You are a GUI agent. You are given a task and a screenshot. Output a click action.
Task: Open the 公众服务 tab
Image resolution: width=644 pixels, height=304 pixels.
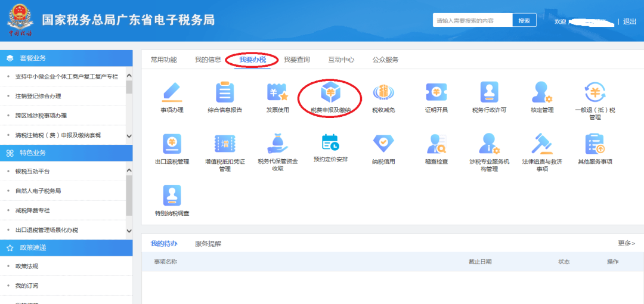pyautogui.click(x=386, y=60)
